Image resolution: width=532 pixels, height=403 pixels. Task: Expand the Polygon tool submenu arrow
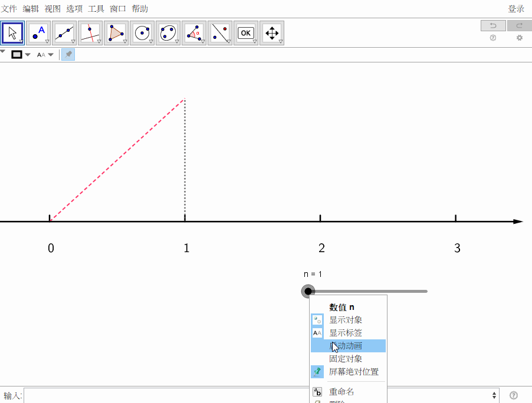pos(125,41)
